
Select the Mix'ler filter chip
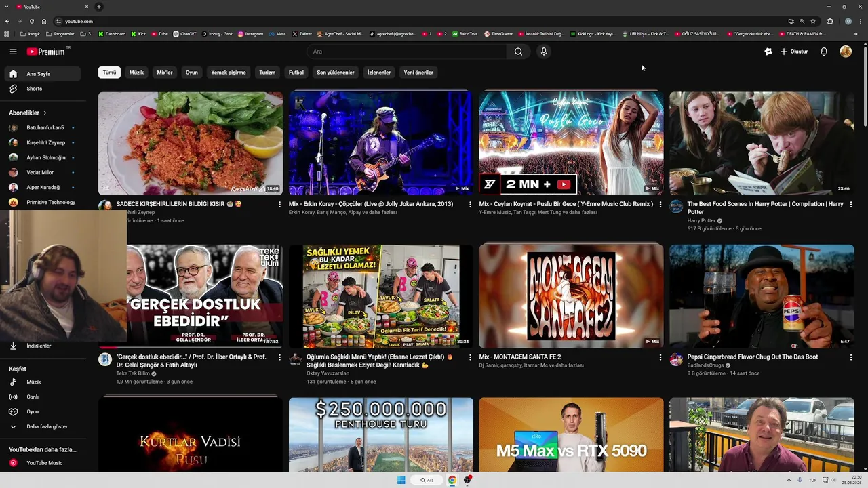[x=165, y=73]
